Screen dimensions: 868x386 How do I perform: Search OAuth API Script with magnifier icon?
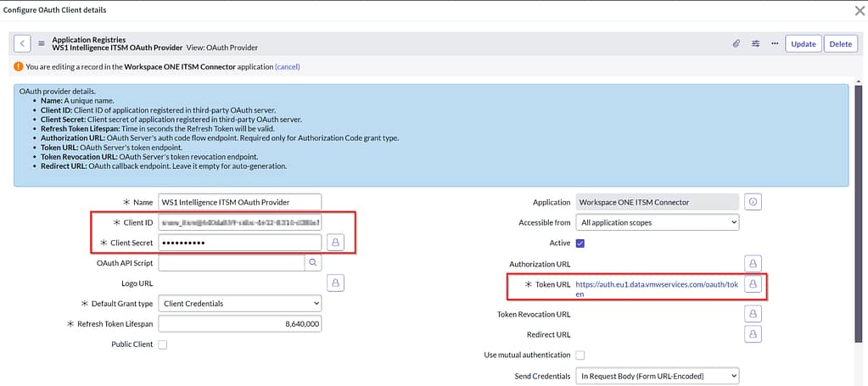click(x=313, y=262)
